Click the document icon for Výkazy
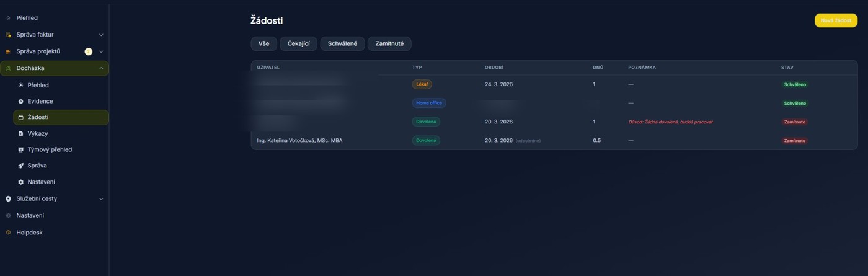This screenshot has height=276, width=868. tap(20, 133)
